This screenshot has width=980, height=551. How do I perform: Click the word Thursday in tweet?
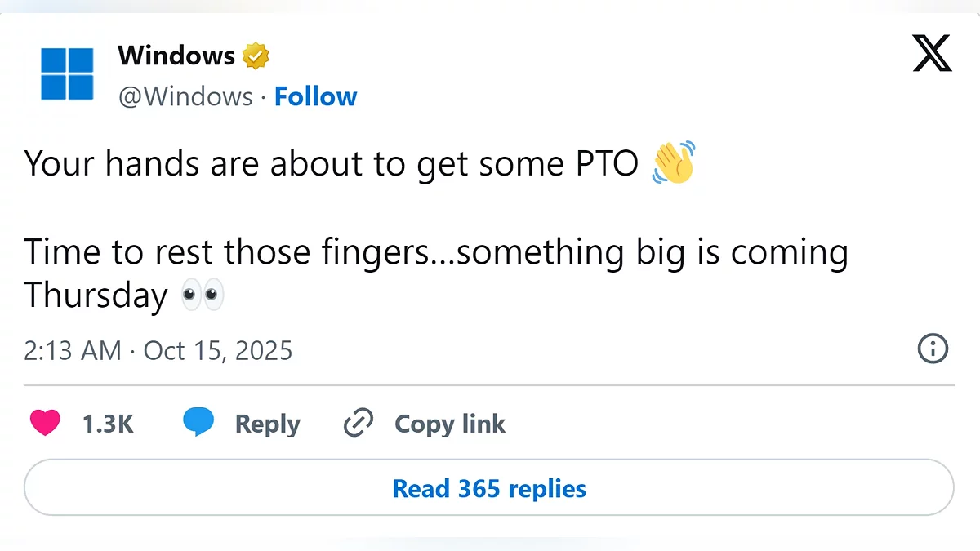tap(96, 295)
